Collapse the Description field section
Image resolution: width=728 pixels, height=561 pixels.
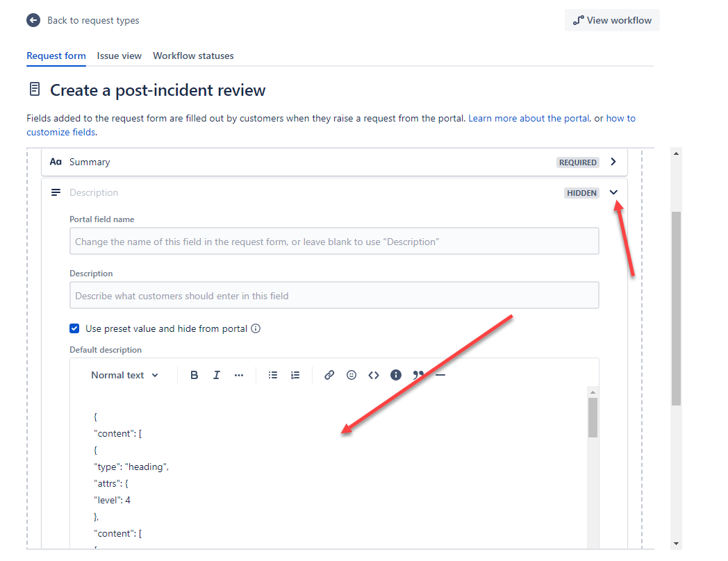tap(613, 192)
